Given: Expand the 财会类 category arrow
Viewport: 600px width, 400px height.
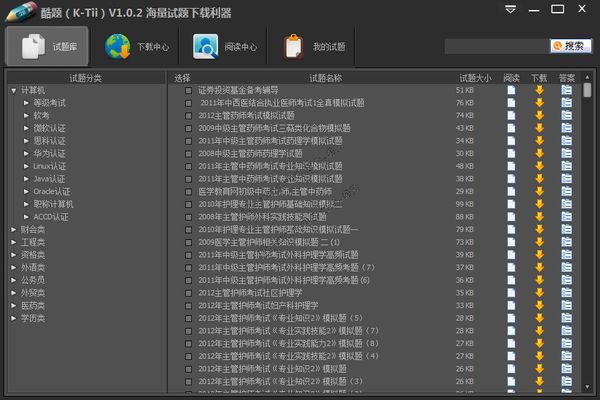Looking at the screenshot, I should (x=14, y=230).
